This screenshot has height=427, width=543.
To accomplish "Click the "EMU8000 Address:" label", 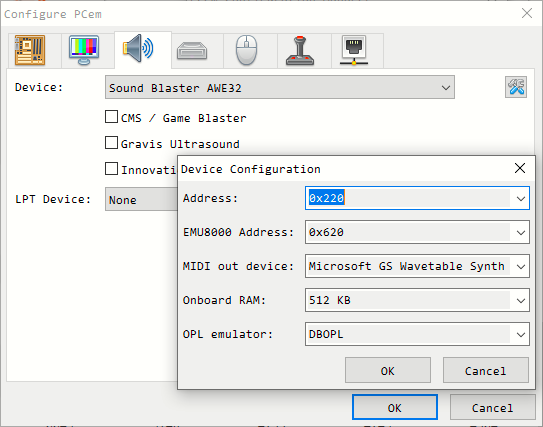I will click(x=238, y=232).
